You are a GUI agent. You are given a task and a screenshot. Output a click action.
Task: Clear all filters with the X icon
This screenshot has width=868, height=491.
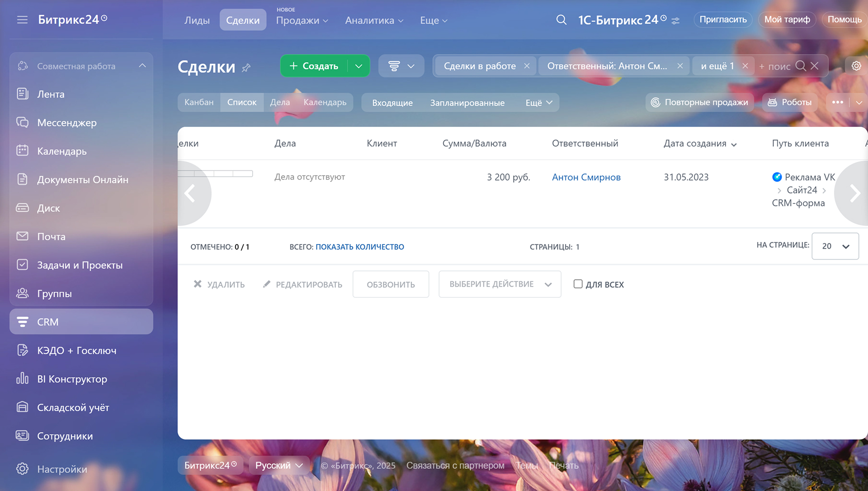point(815,66)
